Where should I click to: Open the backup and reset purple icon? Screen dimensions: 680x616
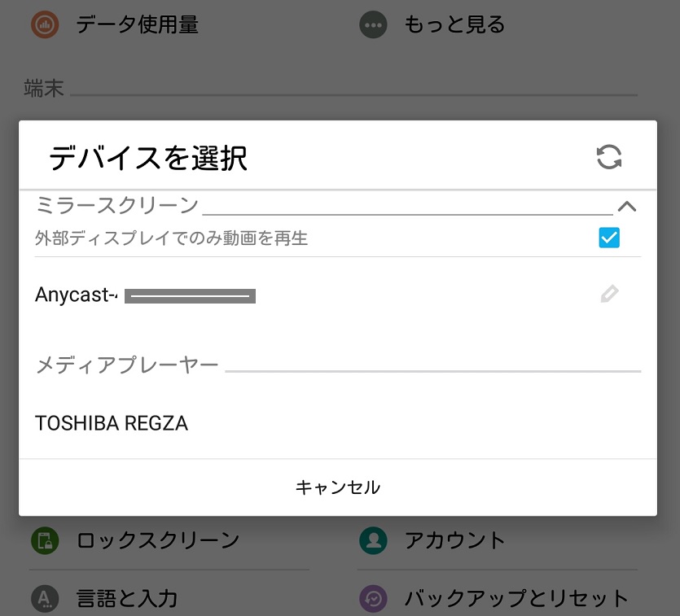[373, 599]
